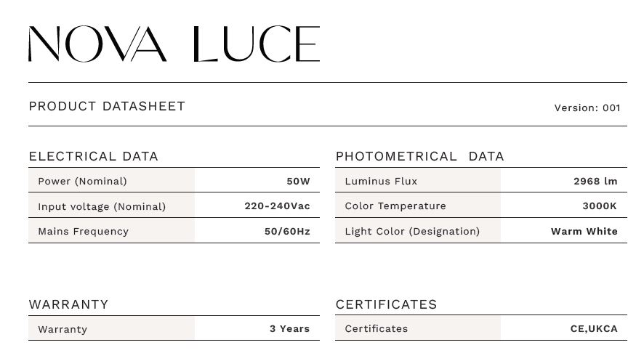The height and width of the screenshot is (353, 644).
Task: Select the Luminus Flux label
Action: [x=381, y=181]
